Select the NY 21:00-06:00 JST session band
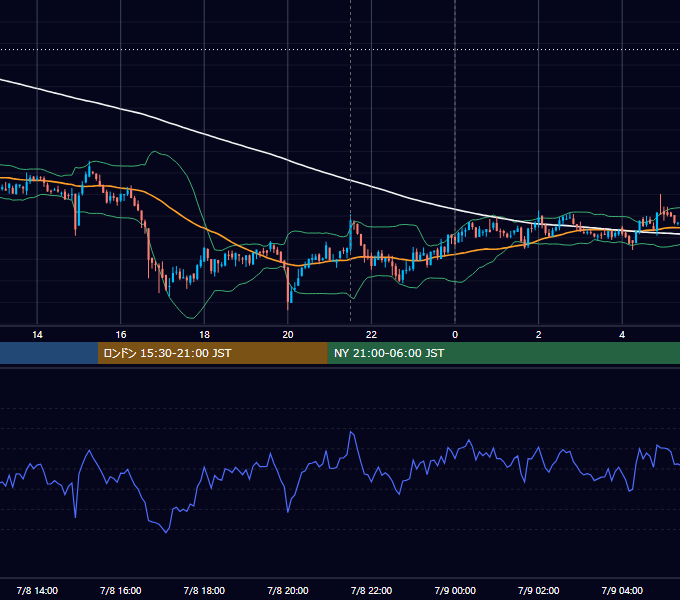The image size is (680, 600). pos(503,353)
